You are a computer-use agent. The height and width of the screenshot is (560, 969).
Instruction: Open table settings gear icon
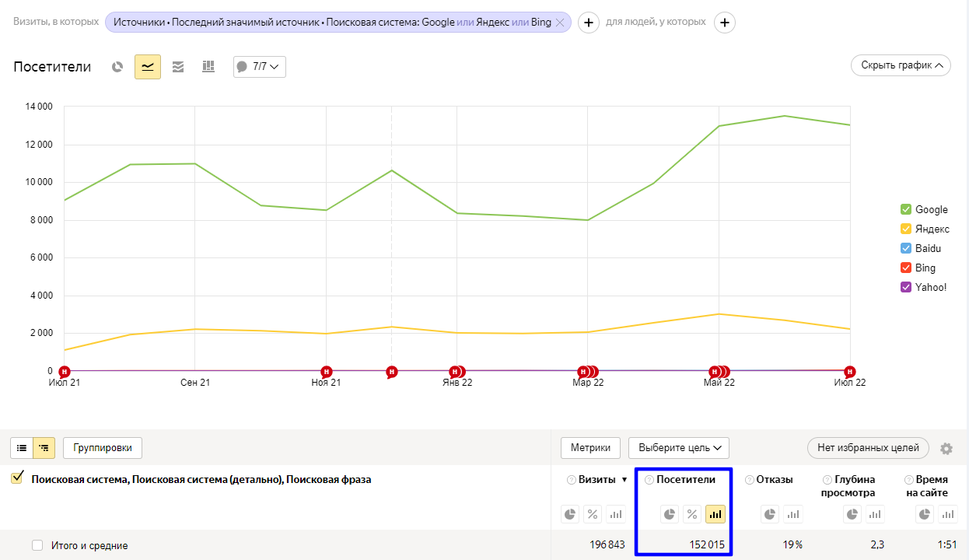pos(946,448)
